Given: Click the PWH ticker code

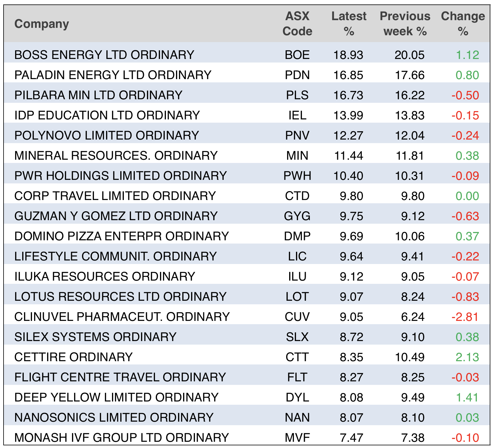Looking at the screenshot, I should tap(297, 176).
